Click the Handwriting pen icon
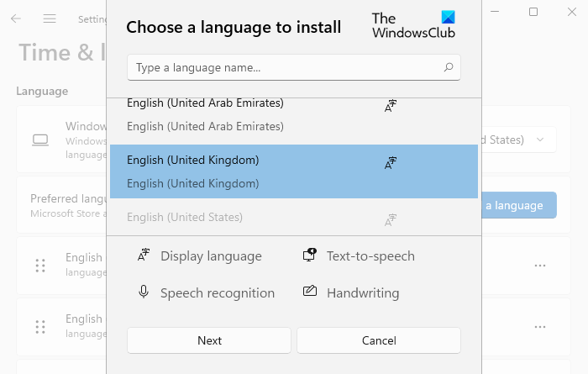 pos(310,292)
